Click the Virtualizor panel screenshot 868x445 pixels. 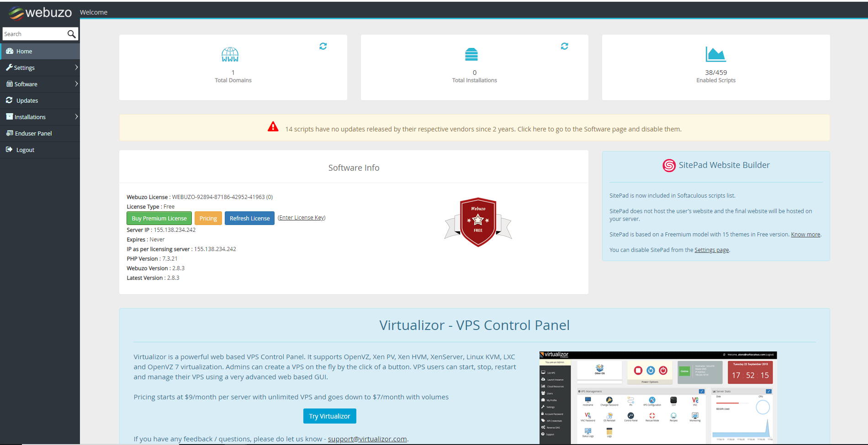658,398
